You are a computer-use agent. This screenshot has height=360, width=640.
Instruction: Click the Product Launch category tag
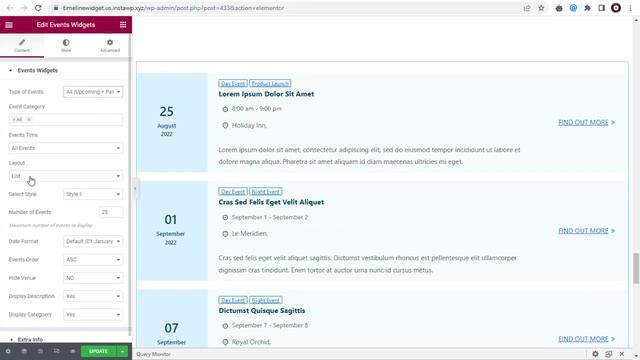(x=270, y=84)
